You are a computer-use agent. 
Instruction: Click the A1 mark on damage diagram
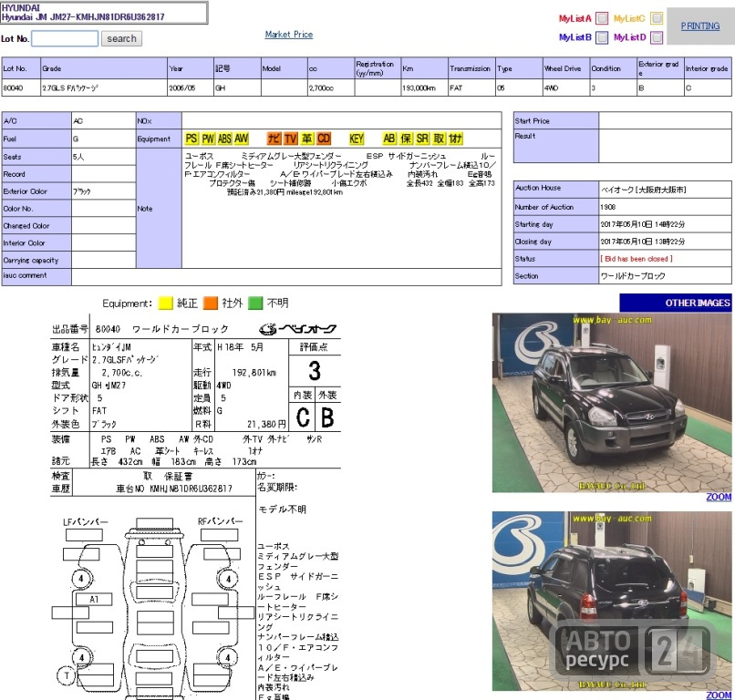click(94, 599)
